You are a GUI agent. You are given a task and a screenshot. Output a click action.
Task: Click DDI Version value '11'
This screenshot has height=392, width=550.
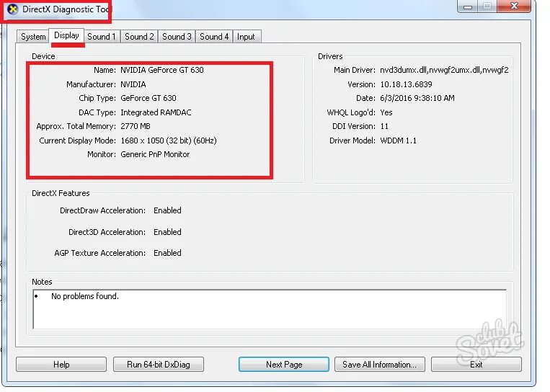384,126
